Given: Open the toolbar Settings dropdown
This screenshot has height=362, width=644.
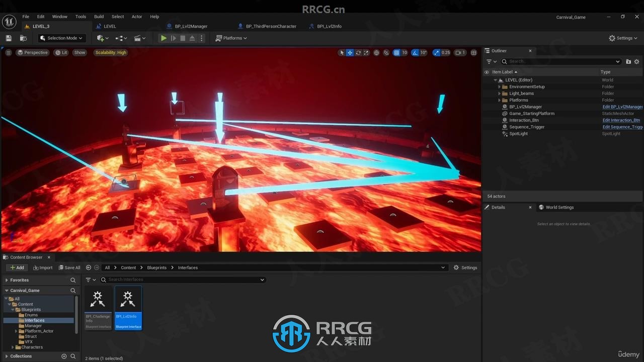Looking at the screenshot, I should click(623, 38).
